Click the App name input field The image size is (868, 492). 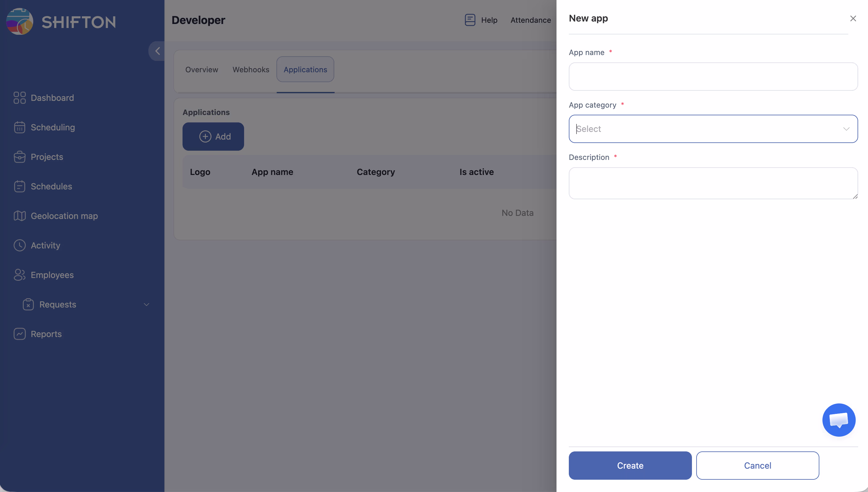pos(713,76)
